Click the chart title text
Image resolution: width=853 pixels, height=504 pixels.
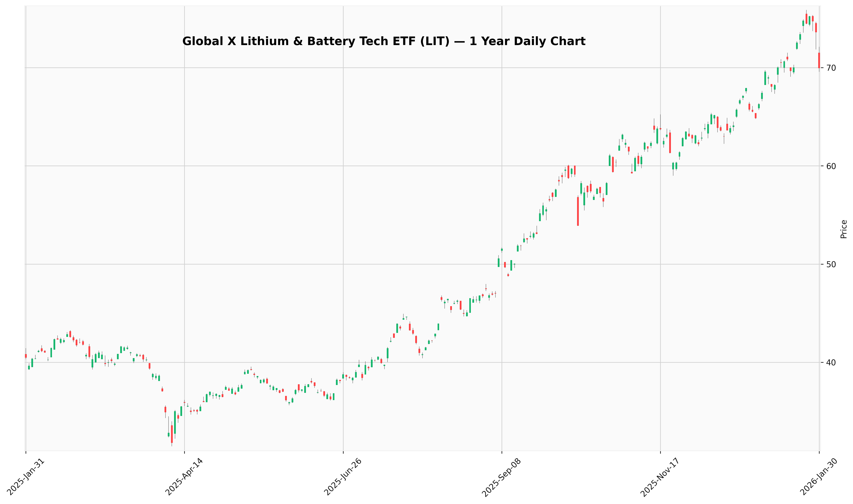click(x=384, y=41)
